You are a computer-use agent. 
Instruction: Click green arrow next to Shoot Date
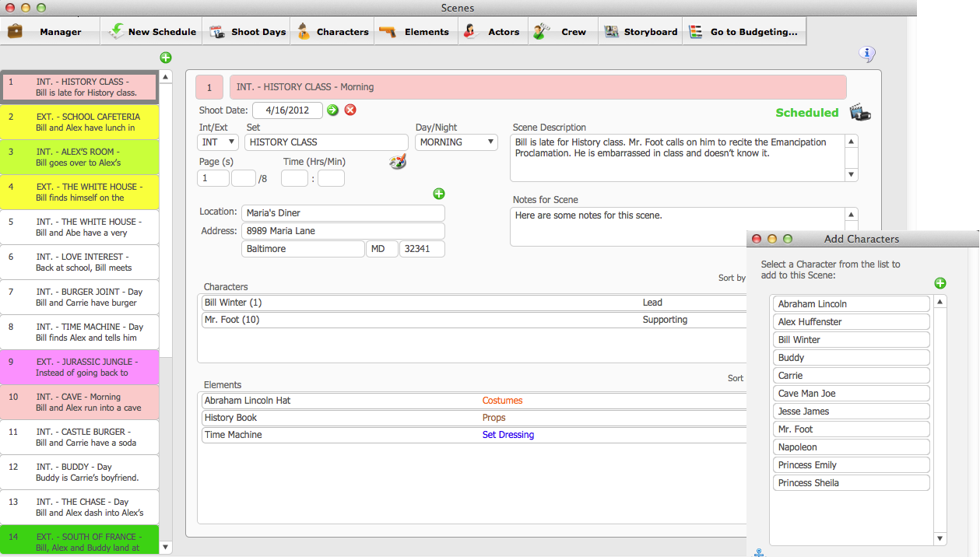(333, 110)
